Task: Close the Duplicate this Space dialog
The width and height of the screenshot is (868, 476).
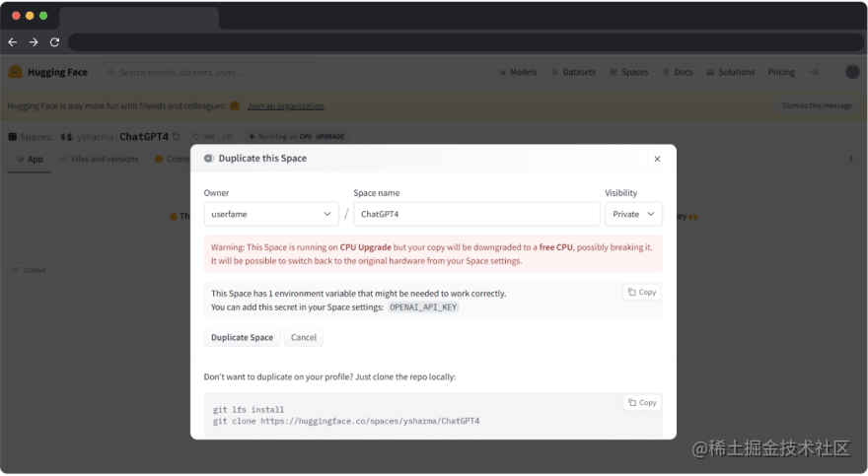Action: click(657, 160)
